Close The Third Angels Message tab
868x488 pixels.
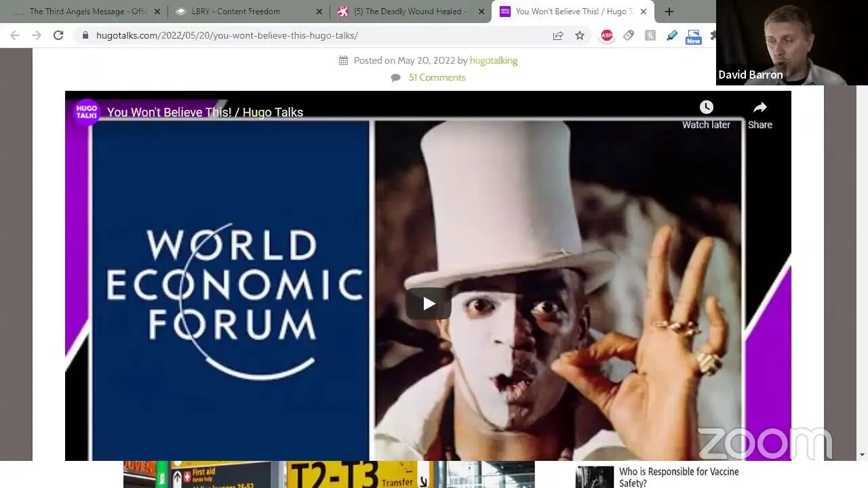157,12
